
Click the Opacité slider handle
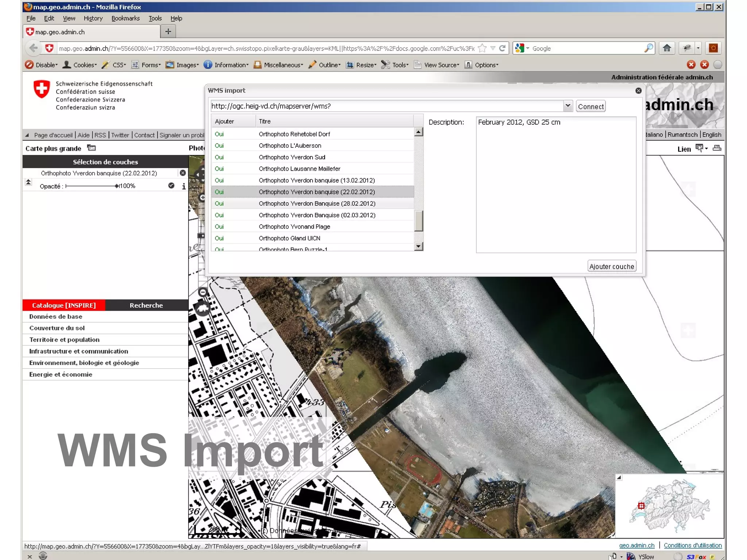click(117, 186)
